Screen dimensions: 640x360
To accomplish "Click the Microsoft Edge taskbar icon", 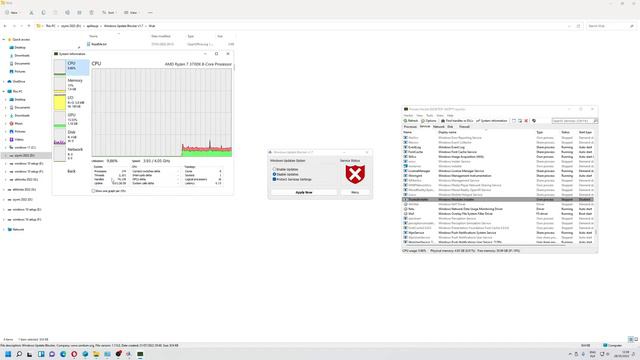I will pos(63,354).
